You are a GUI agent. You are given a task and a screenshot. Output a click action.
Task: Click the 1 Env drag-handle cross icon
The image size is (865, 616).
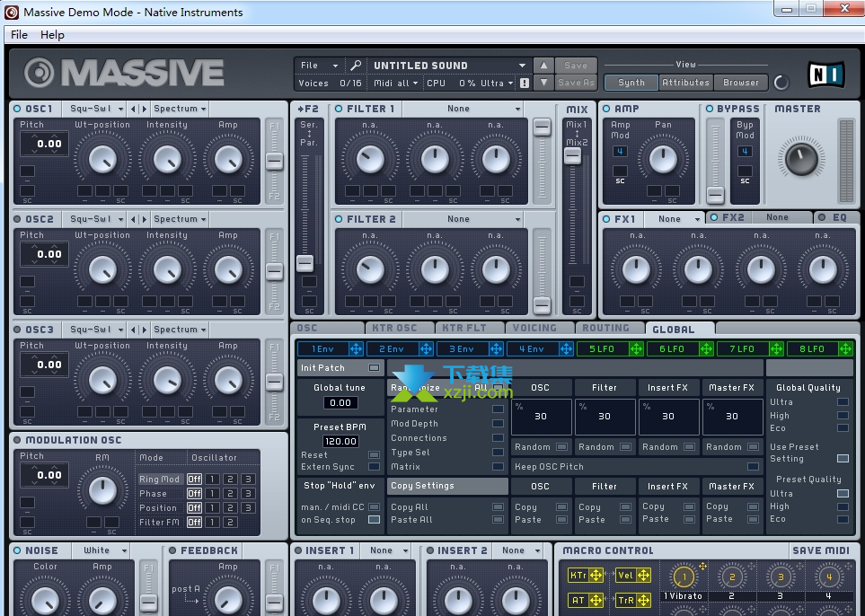[x=356, y=348]
